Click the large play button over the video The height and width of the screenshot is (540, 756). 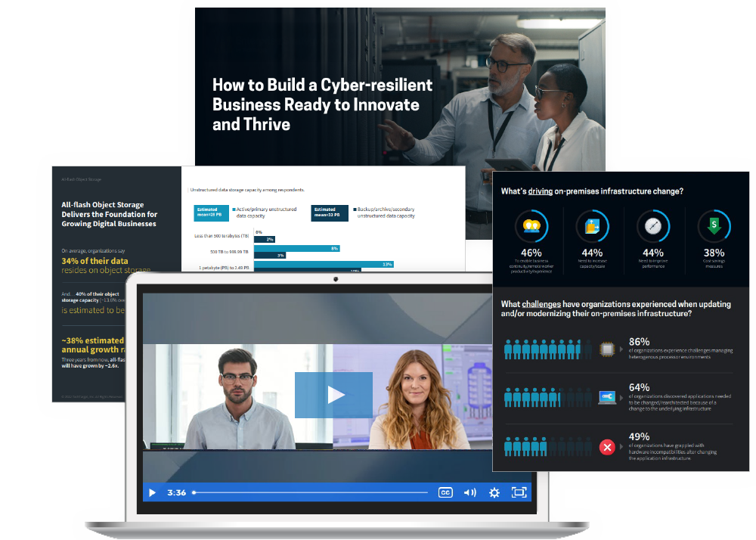333,395
